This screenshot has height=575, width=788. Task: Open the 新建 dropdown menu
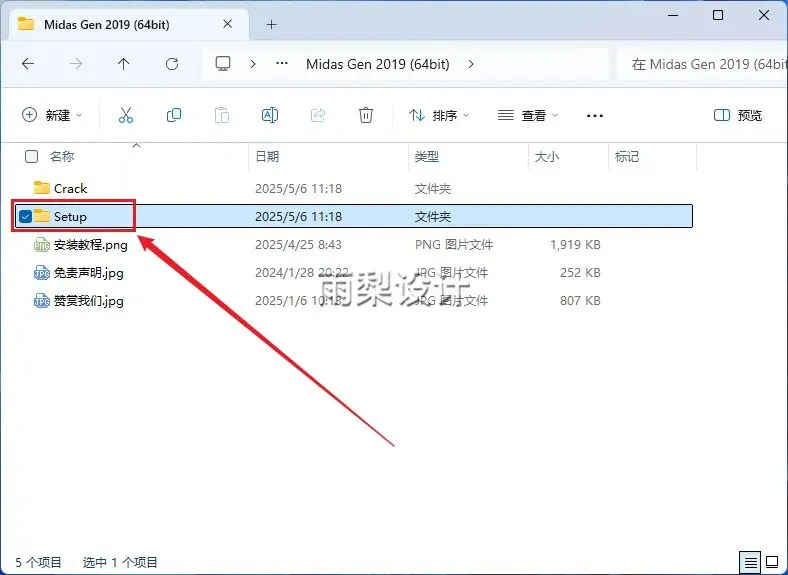tap(52, 115)
